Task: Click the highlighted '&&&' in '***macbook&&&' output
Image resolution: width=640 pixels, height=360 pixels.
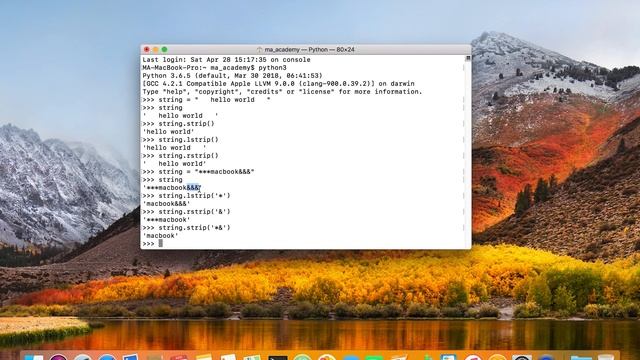Action: (x=193, y=188)
